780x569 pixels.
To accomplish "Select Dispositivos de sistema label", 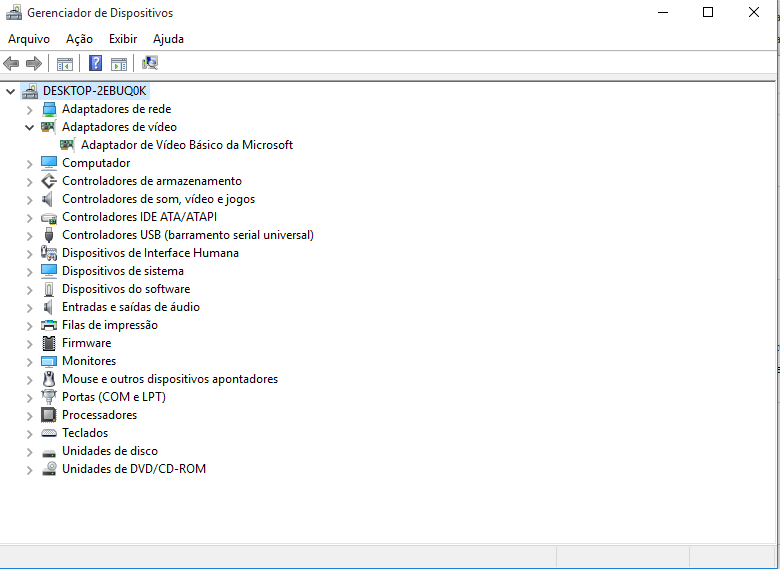I will pyautogui.click(x=123, y=271).
